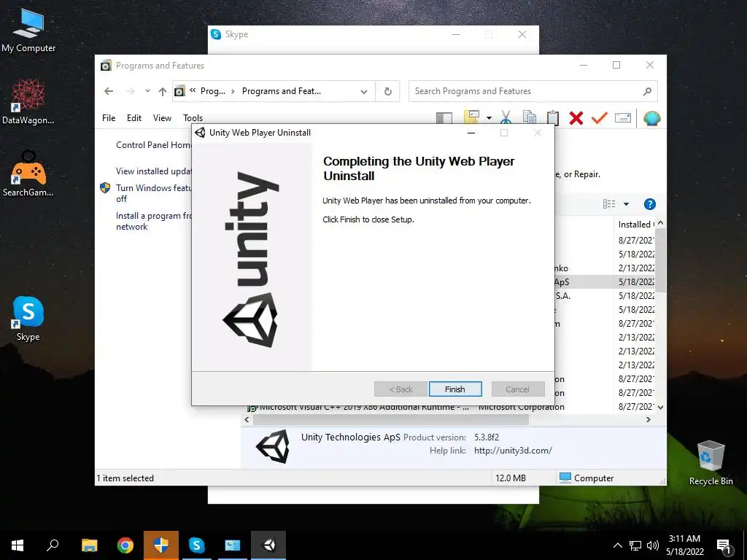Click the E-mail envelope toolbar icon
The height and width of the screenshot is (560, 747).
tap(623, 117)
